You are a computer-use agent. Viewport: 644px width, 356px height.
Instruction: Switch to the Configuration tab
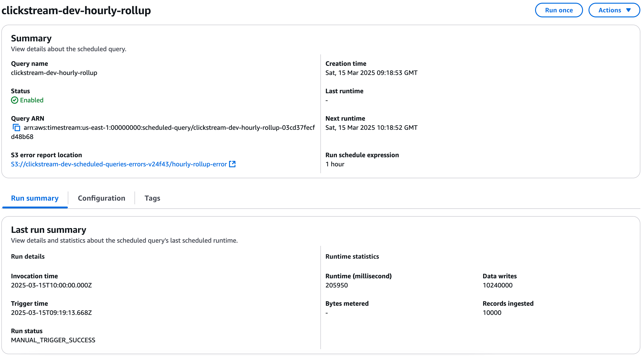[101, 198]
